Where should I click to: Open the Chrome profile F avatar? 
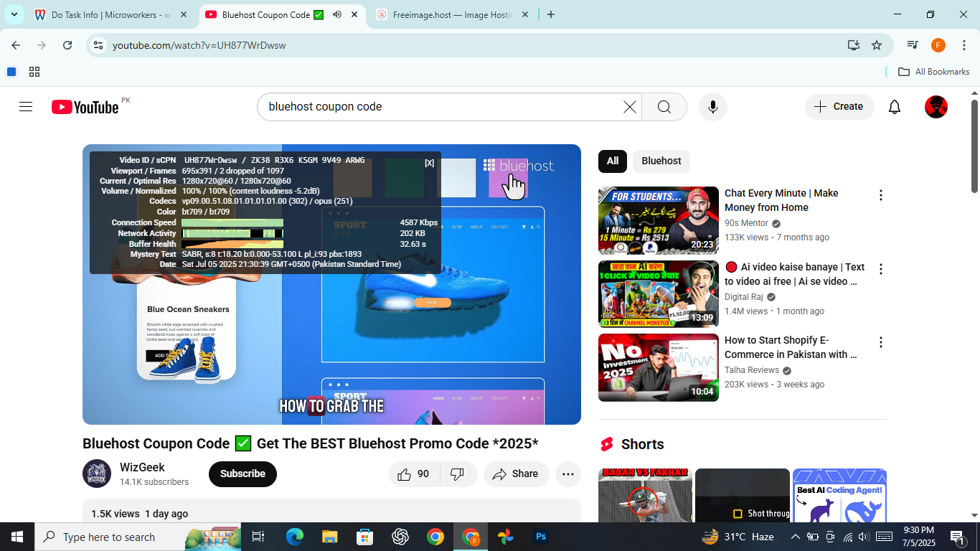[x=938, y=45]
